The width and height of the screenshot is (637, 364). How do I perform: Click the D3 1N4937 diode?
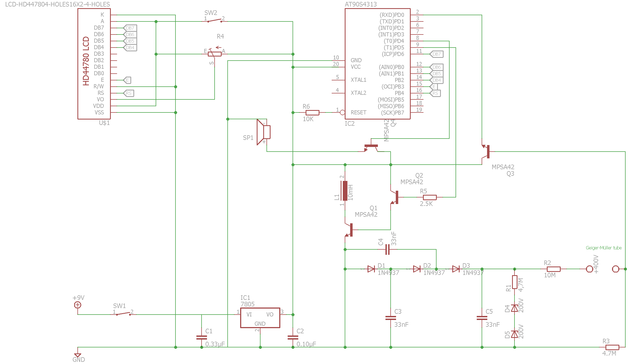(x=456, y=269)
